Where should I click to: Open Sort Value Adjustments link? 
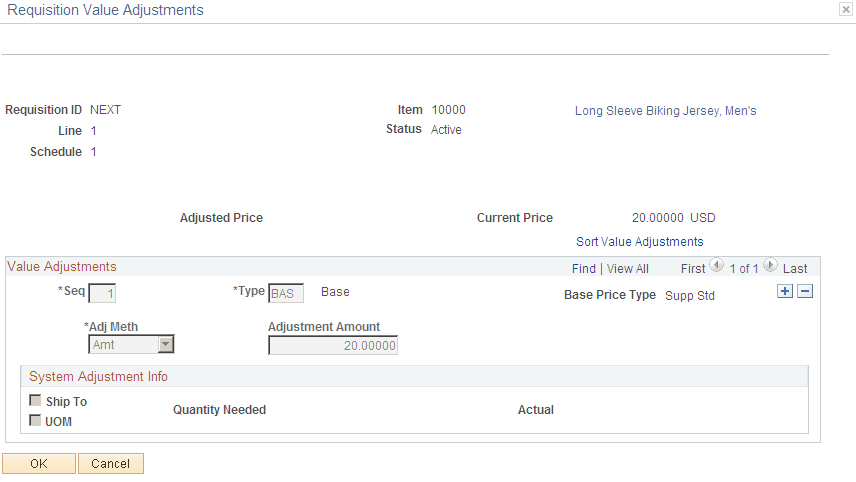pyautogui.click(x=639, y=242)
